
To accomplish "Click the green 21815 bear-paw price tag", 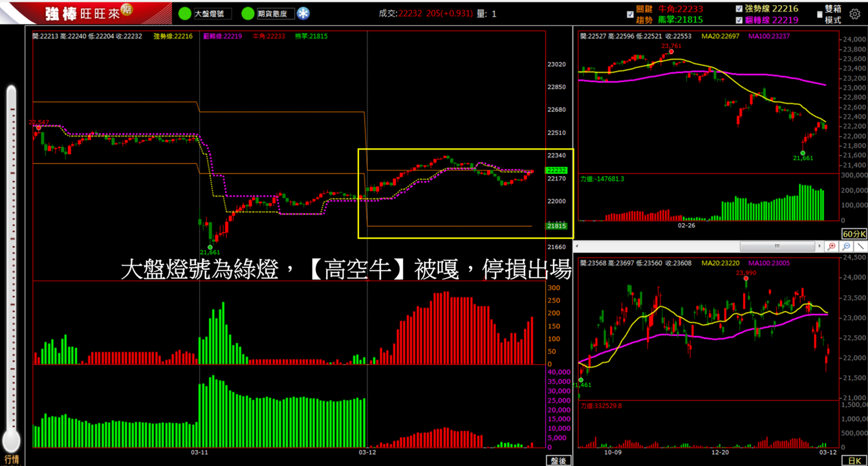I will [557, 226].
